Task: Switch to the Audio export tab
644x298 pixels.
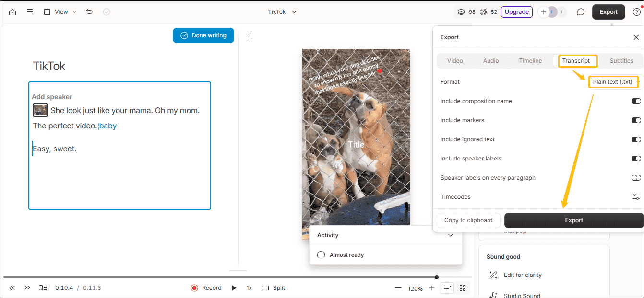Action: 491,61
